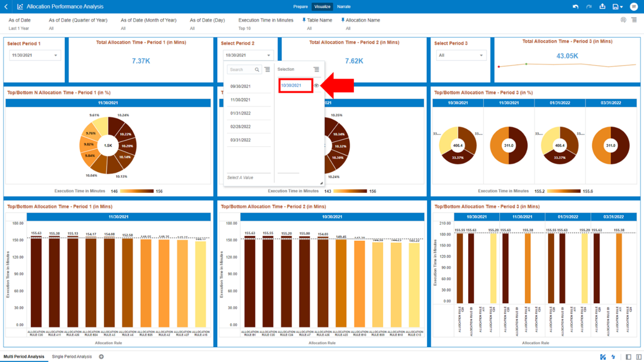
Task: Select 02/28/2022 in the value list
Action: (249, 126)
